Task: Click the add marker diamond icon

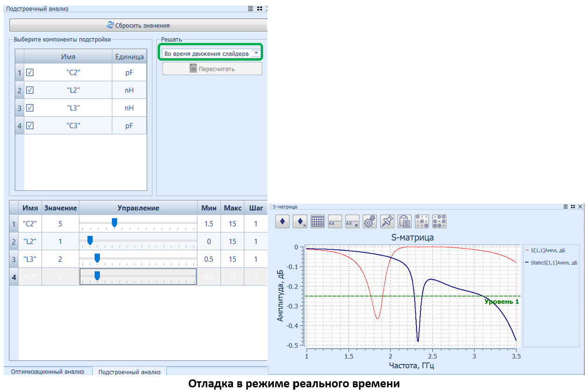Action: coord(282,221)
